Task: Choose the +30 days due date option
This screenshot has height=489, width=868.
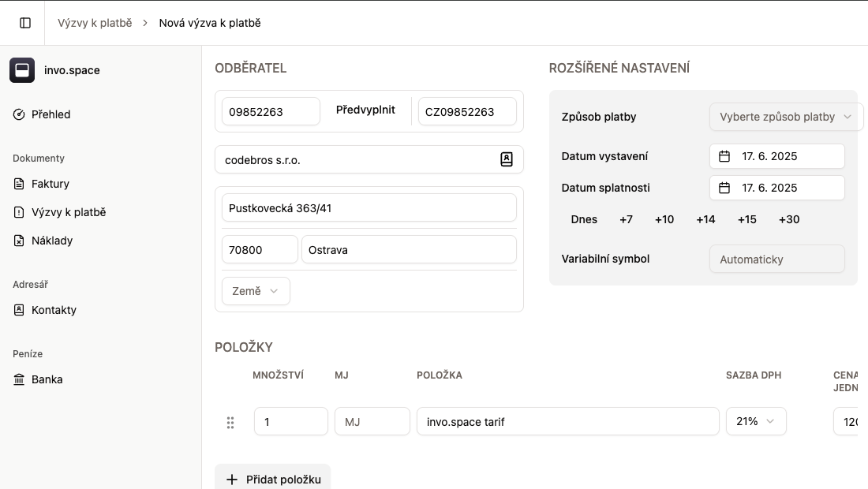Action: coord(788,219)
